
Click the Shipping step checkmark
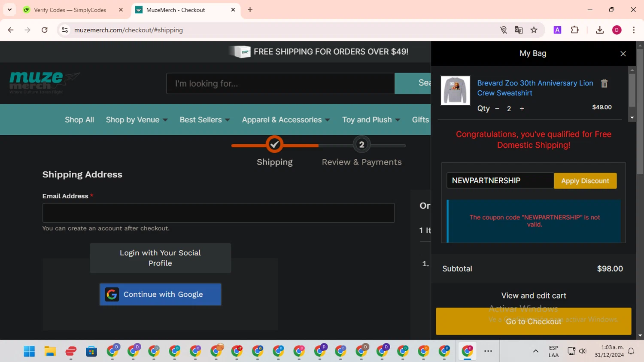[x=275, y=144]
